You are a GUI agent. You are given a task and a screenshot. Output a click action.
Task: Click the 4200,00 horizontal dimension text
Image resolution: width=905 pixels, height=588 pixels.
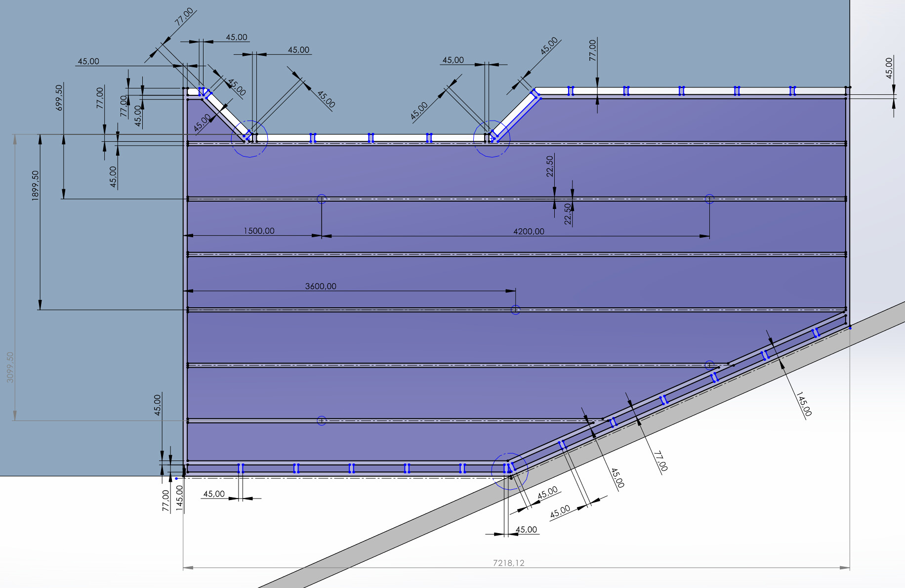(x=529, y=231)
